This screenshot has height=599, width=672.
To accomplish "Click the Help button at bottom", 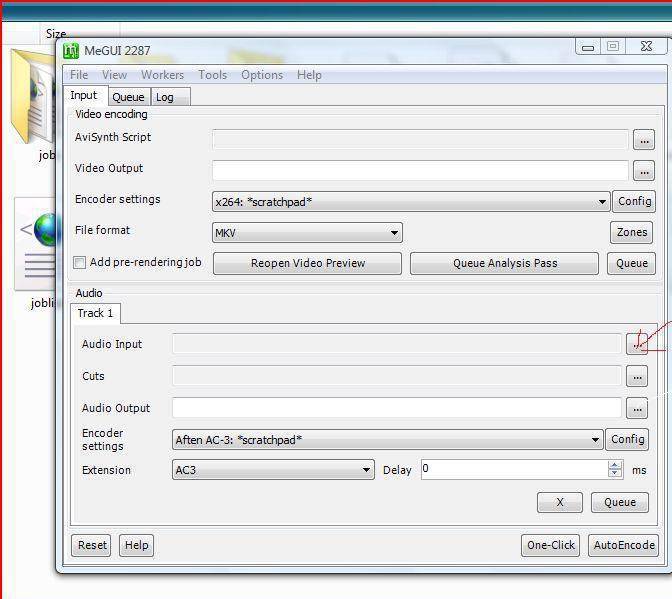I will 136,545.
